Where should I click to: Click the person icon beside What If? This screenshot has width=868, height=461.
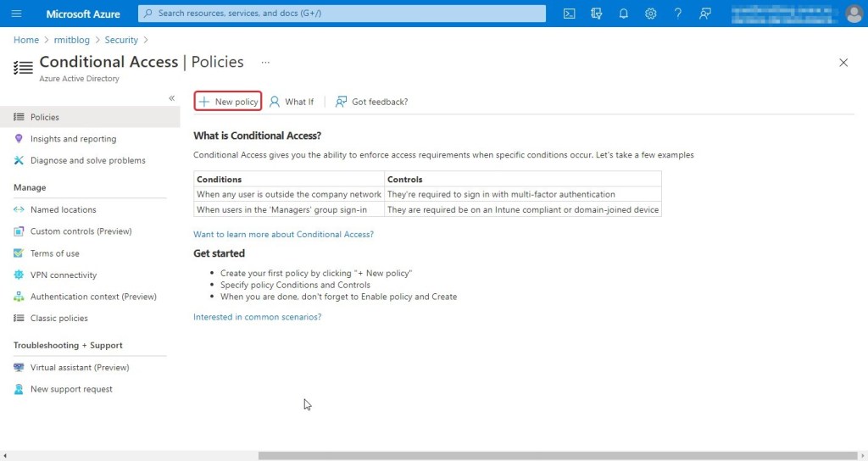pos(275,102)
